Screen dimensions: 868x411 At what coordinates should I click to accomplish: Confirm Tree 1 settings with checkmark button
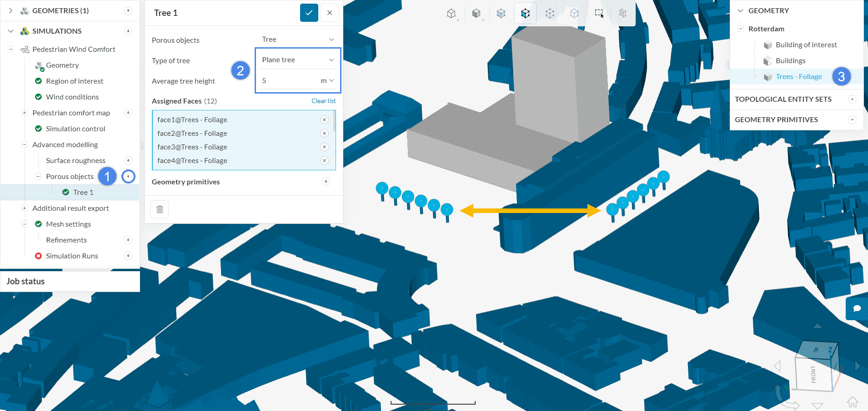(x=309, y=13)
